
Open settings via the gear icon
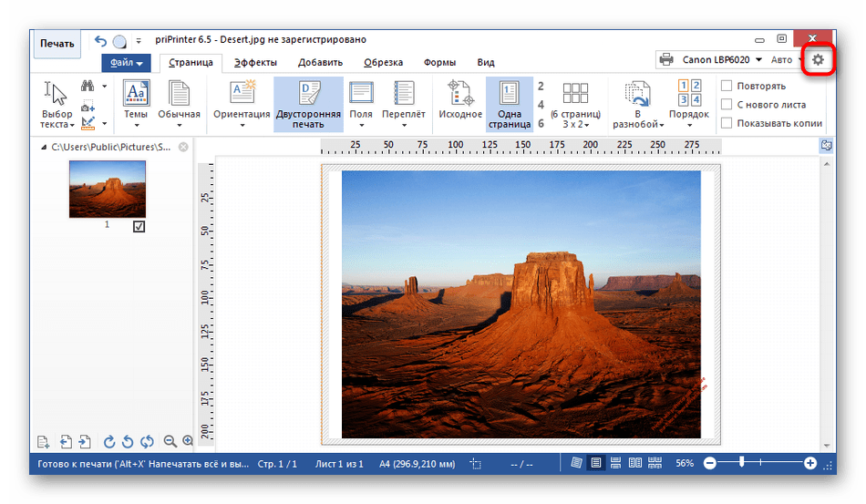[818, 60]
